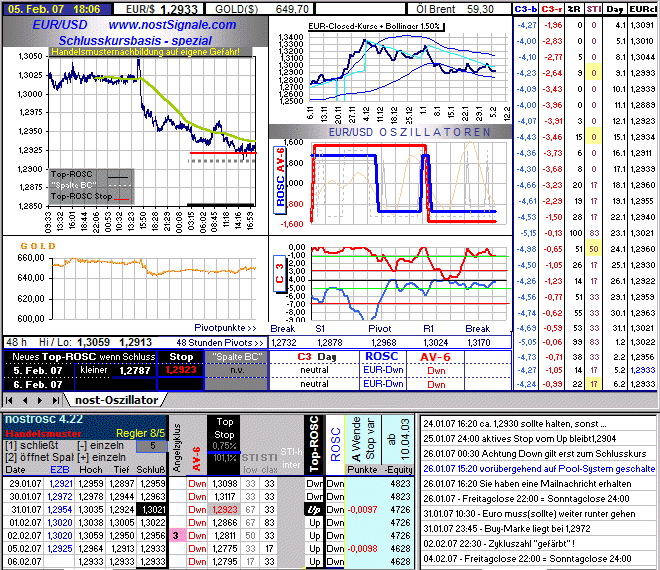Select C3-b value -5,15 in the 23.1 row

(528, 233)
